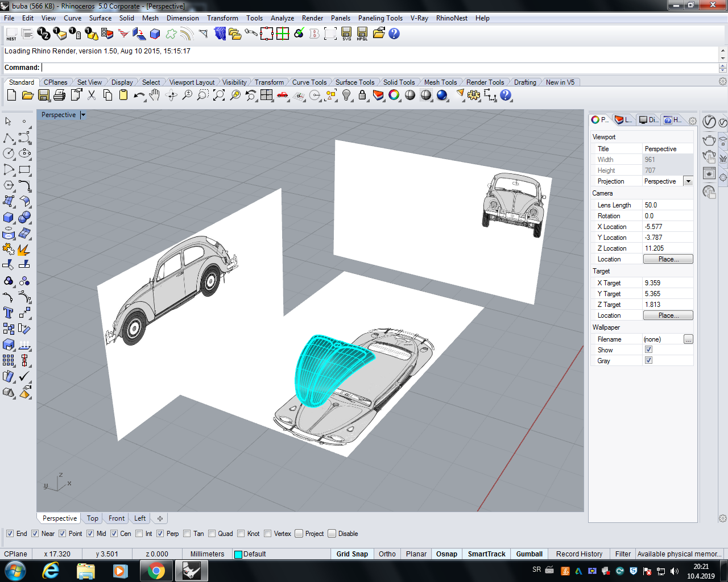
Task: Open a file with the folder icon
Action: pyautogui.click(x=27, y=95)
